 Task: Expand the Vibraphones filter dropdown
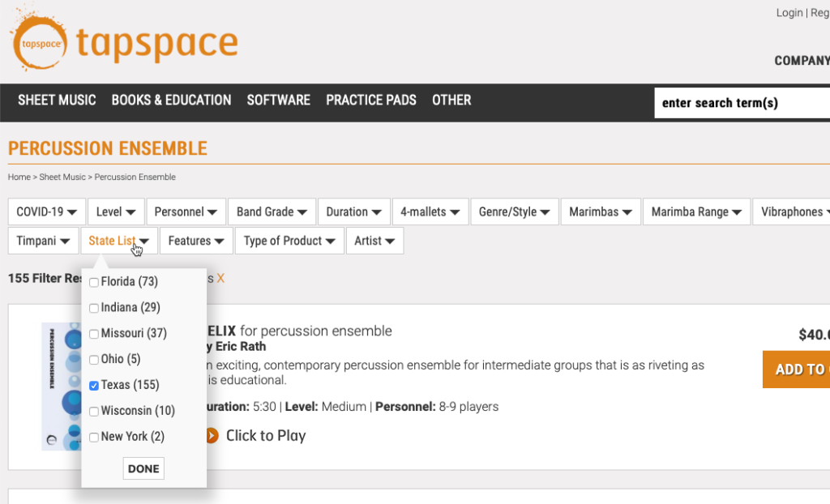point(792,211)
